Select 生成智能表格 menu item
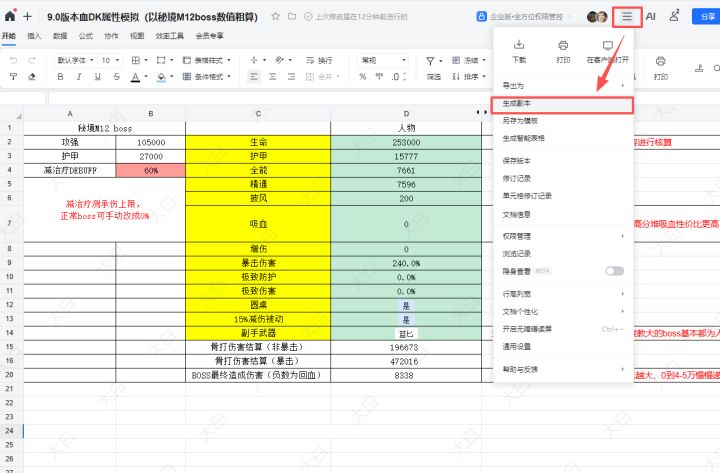The width and height of the screenshot is (720, 473). click(x=563, y=138)
